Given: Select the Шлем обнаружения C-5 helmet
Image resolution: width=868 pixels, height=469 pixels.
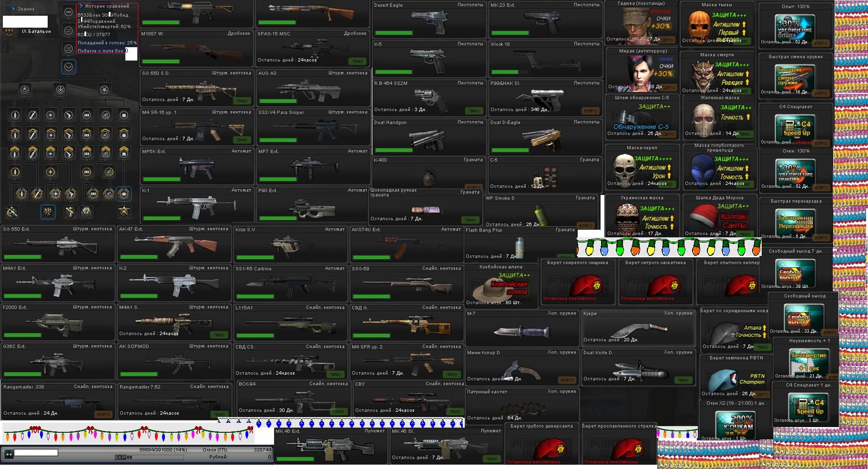Looking at the screenshot, I should (642, 117).
